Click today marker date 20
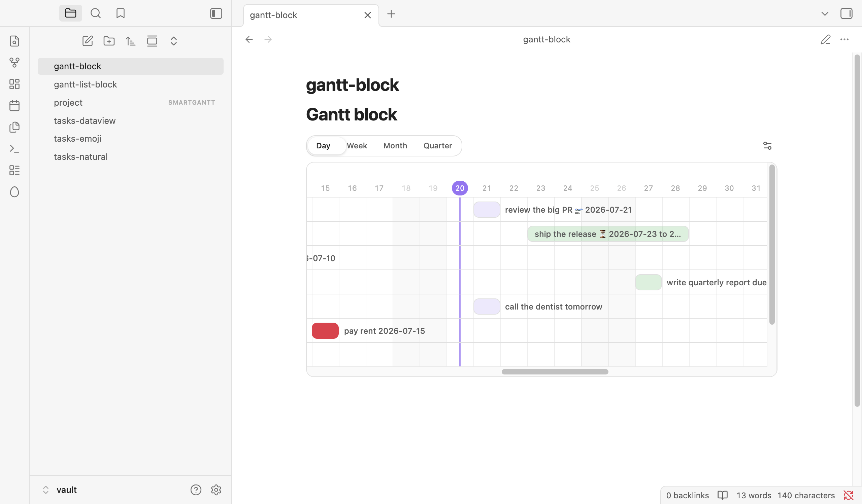 tap(460, 188)
